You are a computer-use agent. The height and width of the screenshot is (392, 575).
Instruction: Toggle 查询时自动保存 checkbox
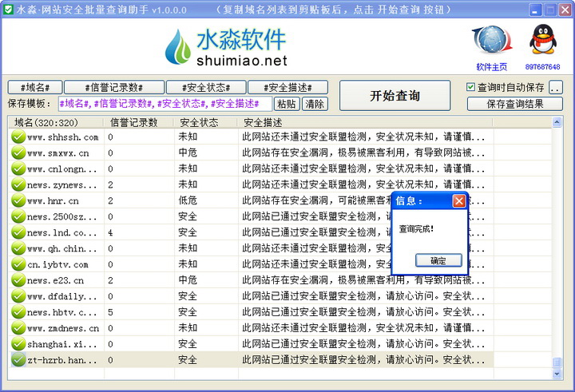(470, 87)
